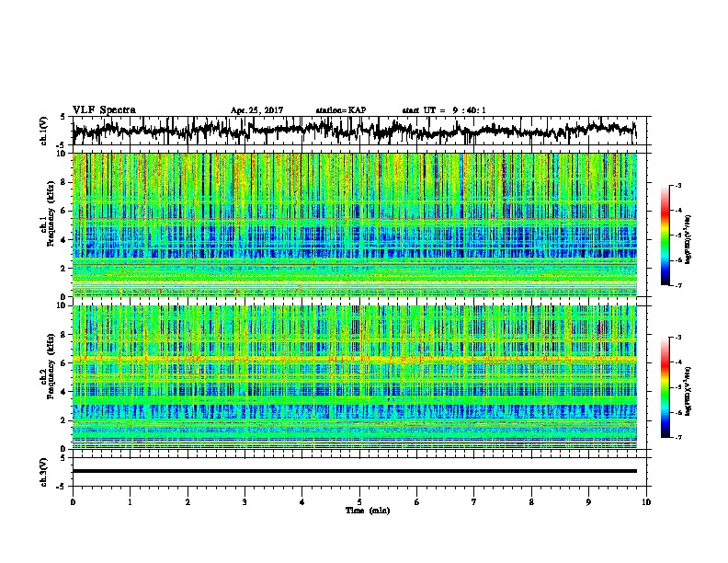Click the 'Time (min)' axis label

tap(368, 511)
